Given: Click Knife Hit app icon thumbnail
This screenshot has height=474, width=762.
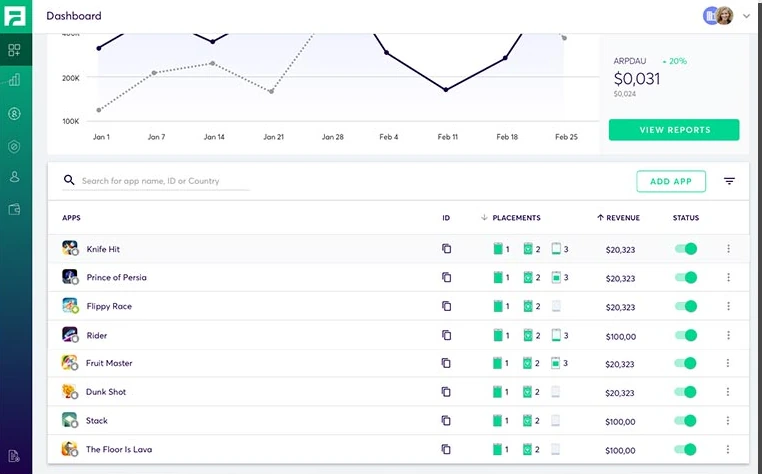Looking at the screenshot, I should point(70,248).
